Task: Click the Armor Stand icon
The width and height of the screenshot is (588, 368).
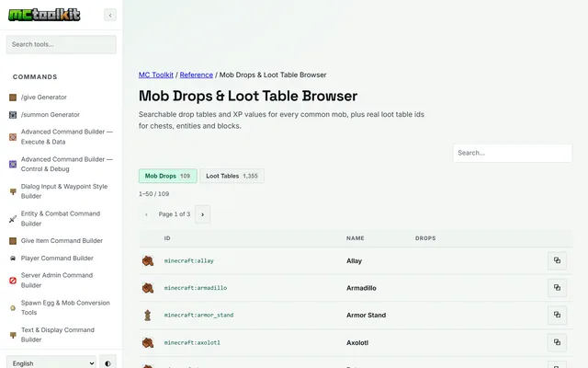Action: [x=147, y=315]
